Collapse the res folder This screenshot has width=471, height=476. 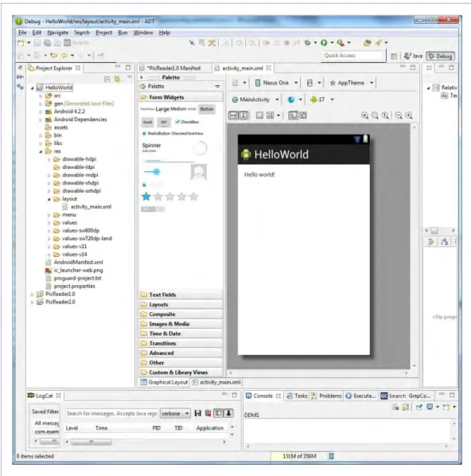pyautogui.click(x=41, y=151)
